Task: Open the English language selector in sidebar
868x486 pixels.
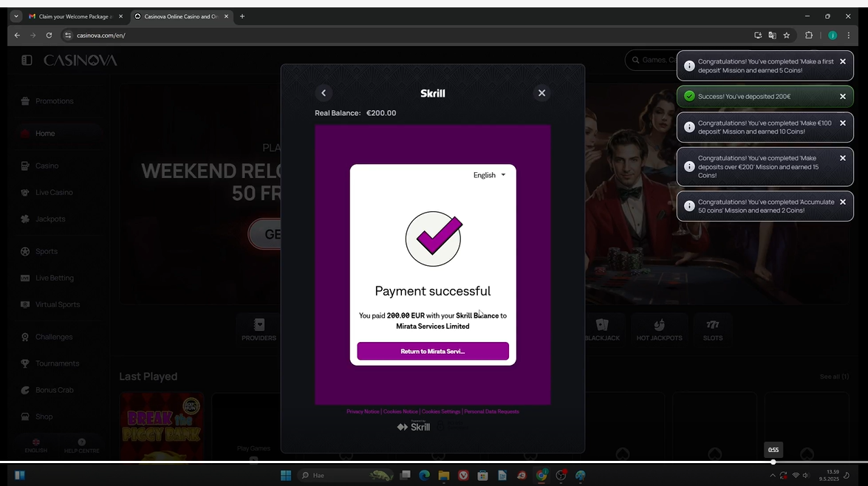Action: click(36, 445)
